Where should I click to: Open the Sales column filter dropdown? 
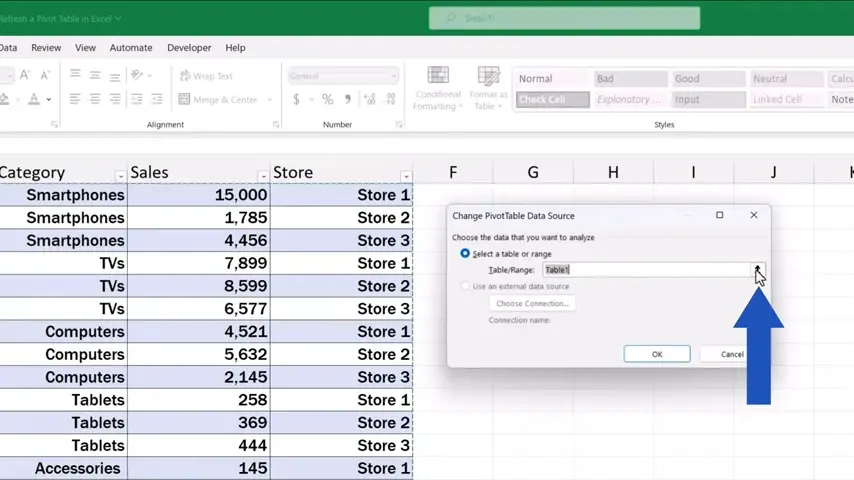(x=262, y=175)
